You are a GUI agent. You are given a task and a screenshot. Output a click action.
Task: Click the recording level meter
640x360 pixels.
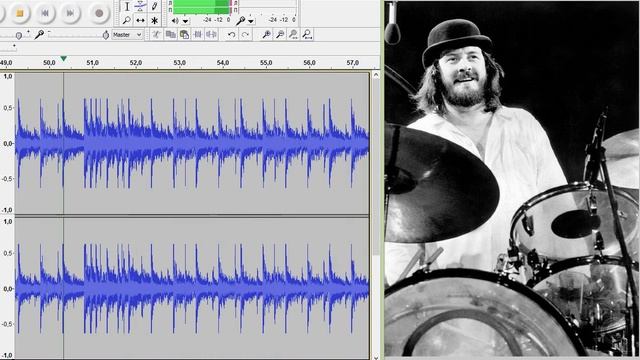tap(268, 7)
